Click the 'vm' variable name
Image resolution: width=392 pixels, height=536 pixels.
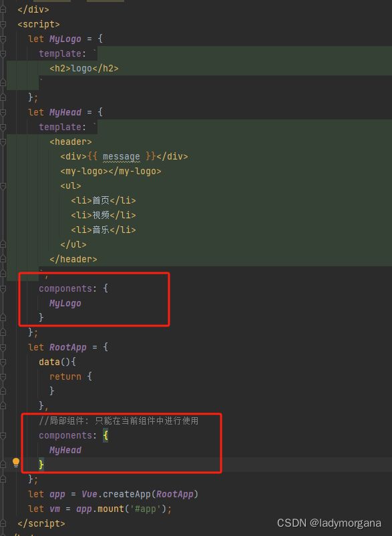[x=55, y=509]
